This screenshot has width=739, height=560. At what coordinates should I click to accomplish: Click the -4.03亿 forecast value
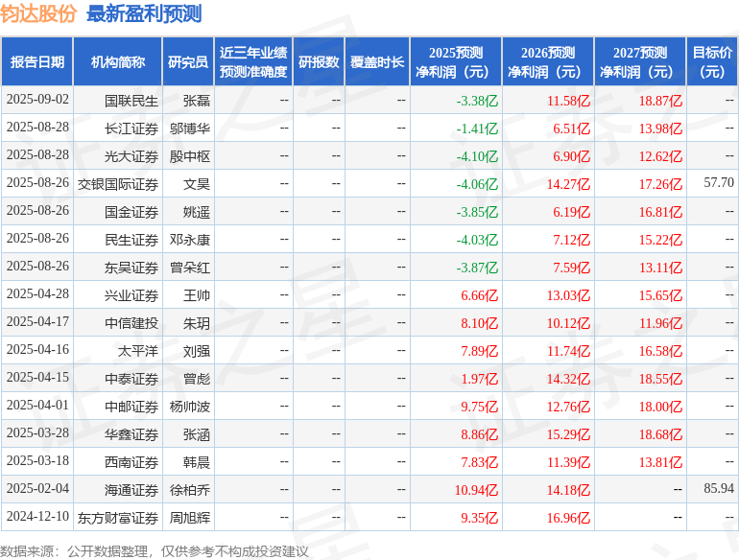coord(477,240)
